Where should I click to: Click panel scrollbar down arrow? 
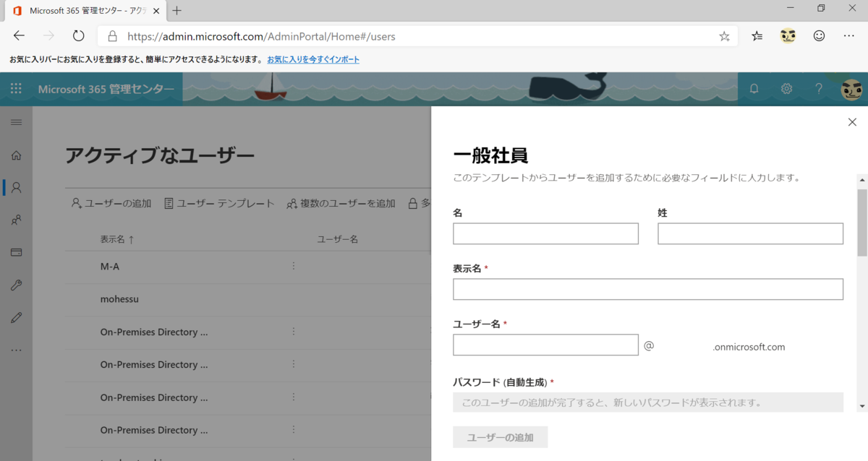click(862, 406)
